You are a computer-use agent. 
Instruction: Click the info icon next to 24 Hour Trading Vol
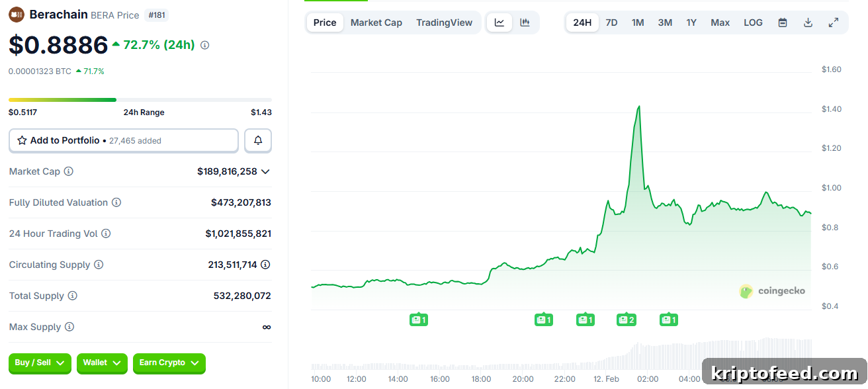pyautogui.click(x=106, y=234)
